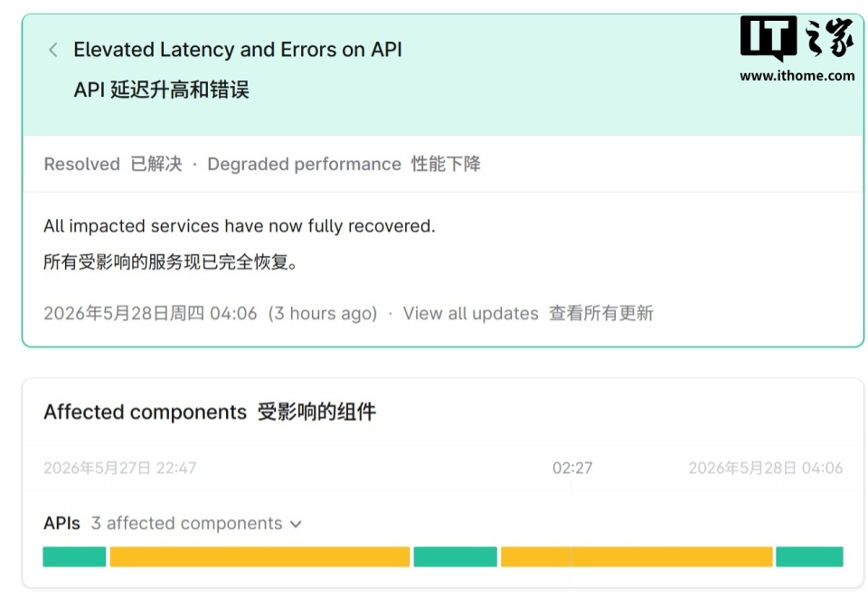Viewport: 868px width, 597px height.
Task: Click the '(3 hours ago)' relative time
Action: [323, 314]
